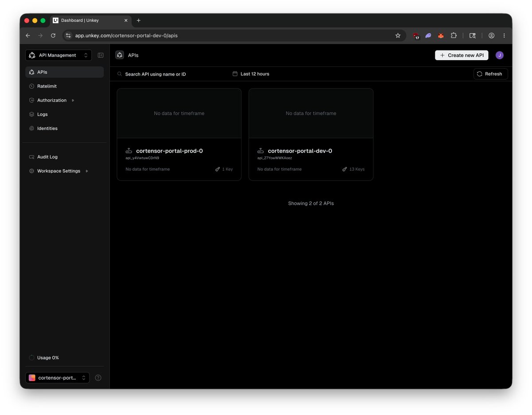Close the Dashboard | Unkey tab
Image resolution: width=532 pixels, height=415 pixels.
coord(126,20)
